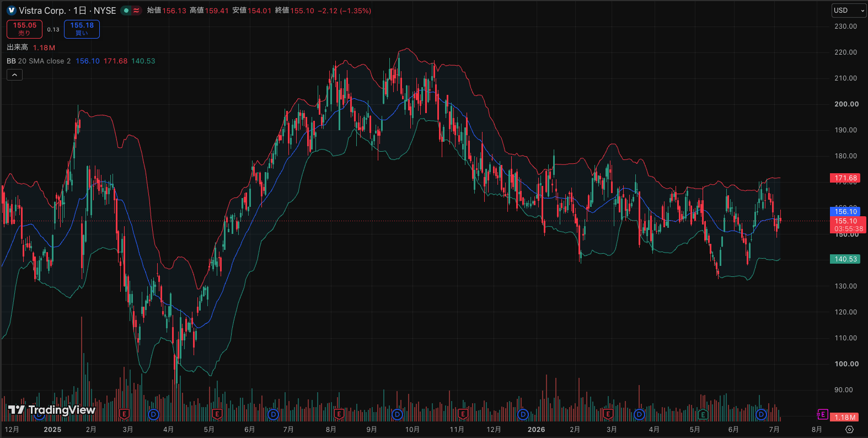This screenshot has height=438, width=868.
Task: Click the Vistra Corp. logo icon
Action: [x=12, y=10]
